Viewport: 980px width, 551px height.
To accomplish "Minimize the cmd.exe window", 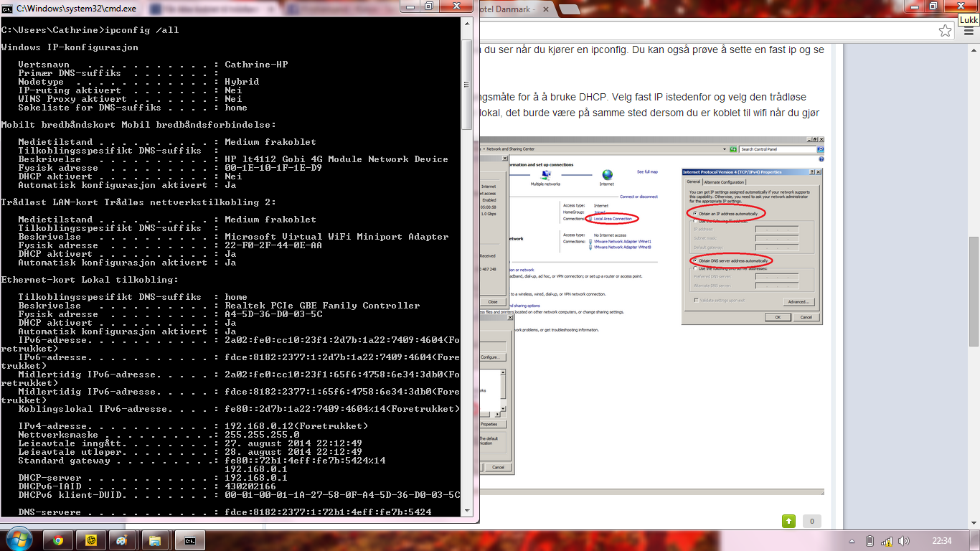I will click(410, 6).
